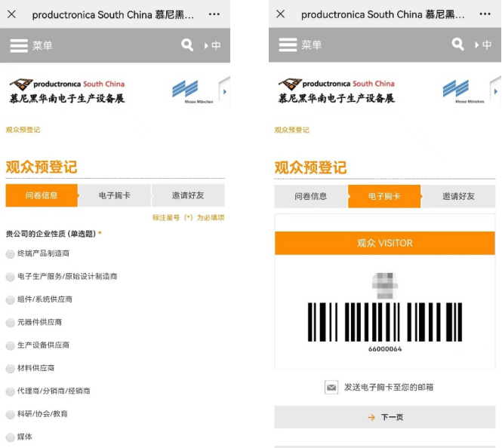Click 贵公司的企业性质 (单选题) question label

51,234
